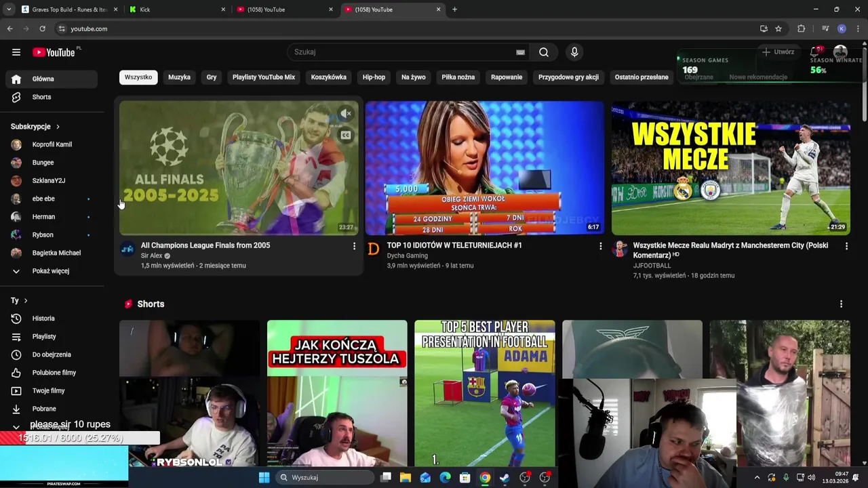The height and width of the screenshot is (488, 868).
Task: Open the TOP 10 IDIOTÓW W TELETURNIEJACH thumbnail
Action: pos(484,168)
